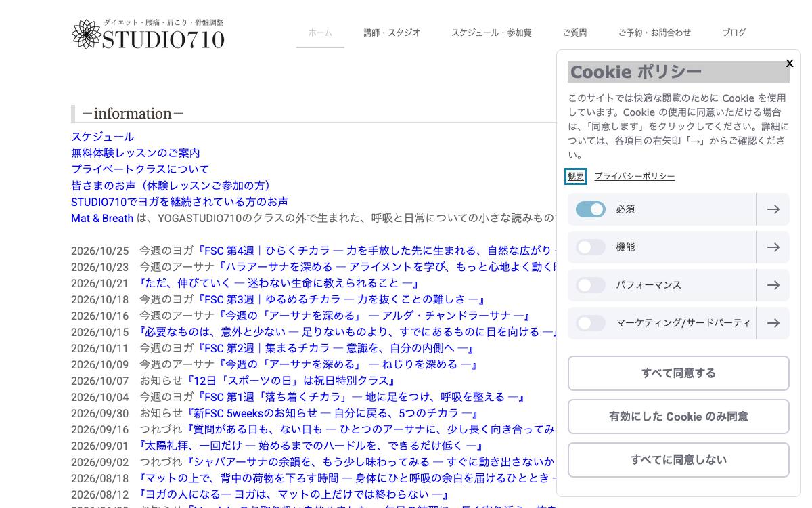Open the ただ、伸びていく post
Screen dimensions: 812x508
click(x=279, y=283)
